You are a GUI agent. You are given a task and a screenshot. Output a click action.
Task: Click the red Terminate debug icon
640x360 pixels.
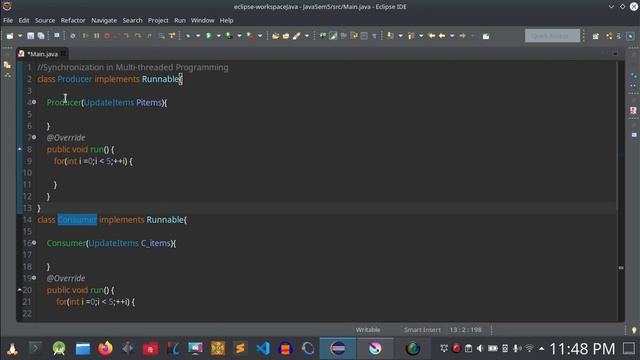click(107, 36)
